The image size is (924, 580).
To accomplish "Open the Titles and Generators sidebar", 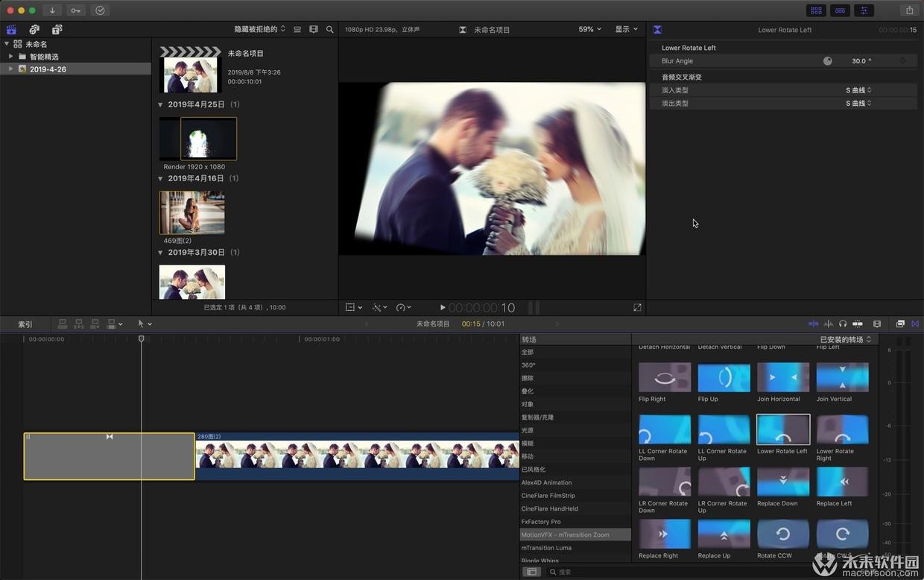I will [x=57, y=30].
